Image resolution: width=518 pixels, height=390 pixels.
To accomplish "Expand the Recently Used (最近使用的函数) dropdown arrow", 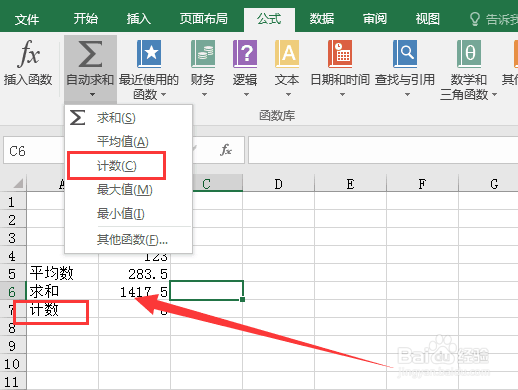I will click(x=163, y=95).
